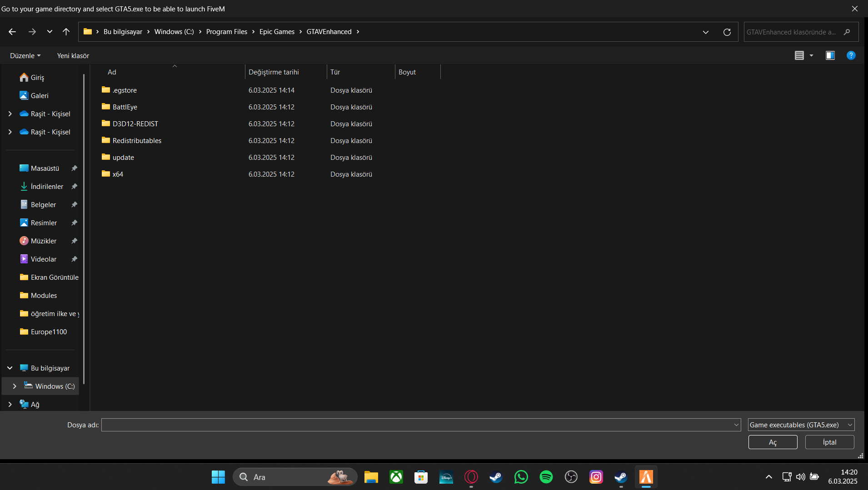The width and height of the screenshot is (868, 490).
Task: Open the Dosya adı dropdown arrow
Action: coord(736,425)
